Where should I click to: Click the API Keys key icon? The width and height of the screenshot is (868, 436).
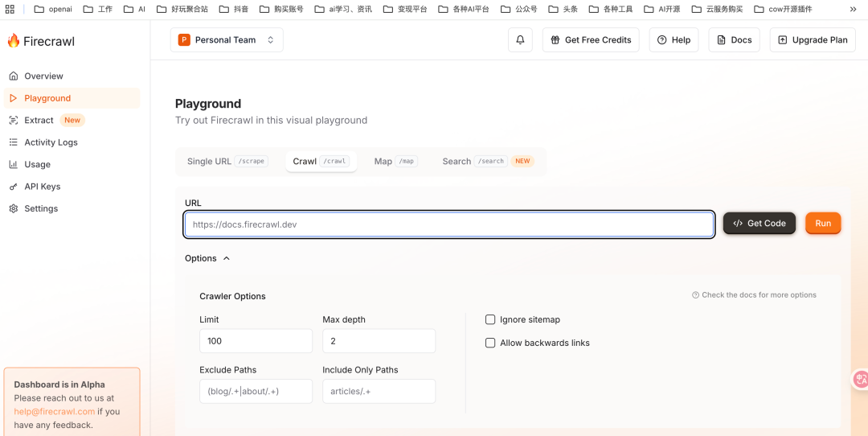point(14,187)
